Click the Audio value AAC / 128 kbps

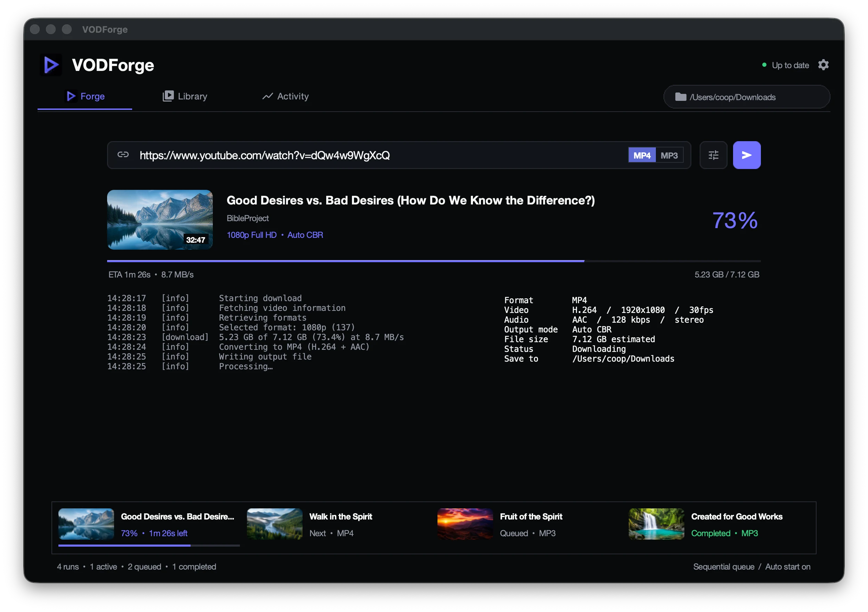click(x=638, y=320)
